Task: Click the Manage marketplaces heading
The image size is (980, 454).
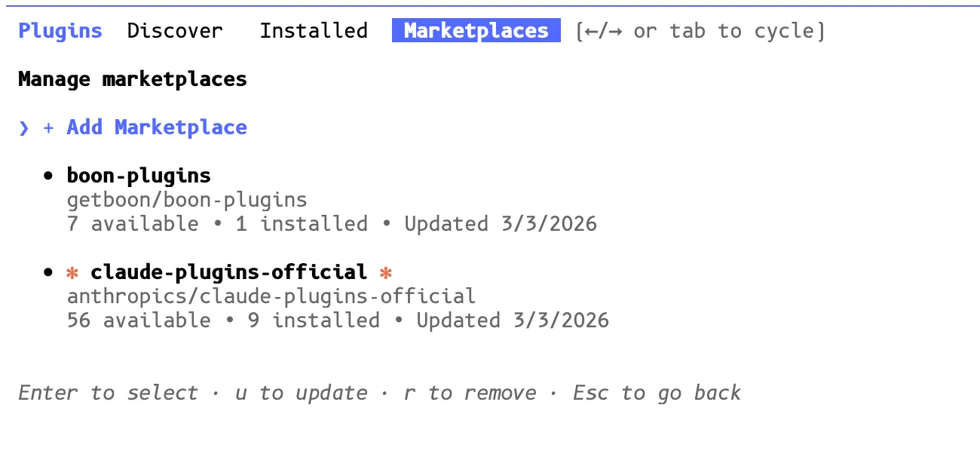Action: click(132, 78)
